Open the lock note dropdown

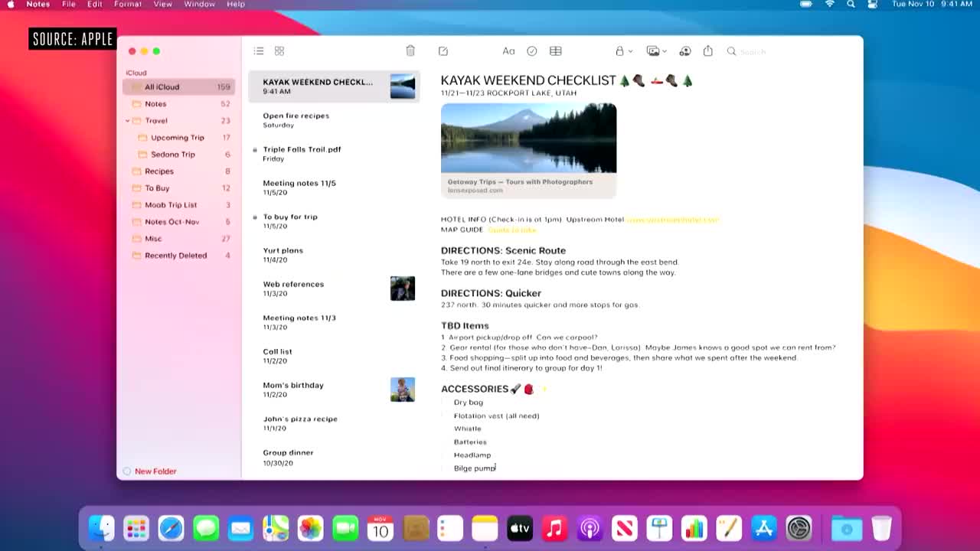tap(624, 51)
